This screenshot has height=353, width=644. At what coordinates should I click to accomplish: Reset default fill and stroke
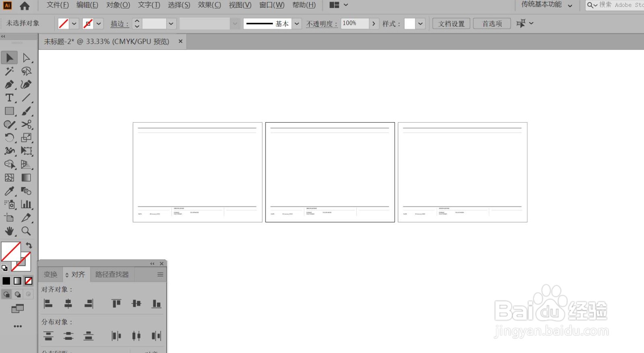(x=4, y=268)
